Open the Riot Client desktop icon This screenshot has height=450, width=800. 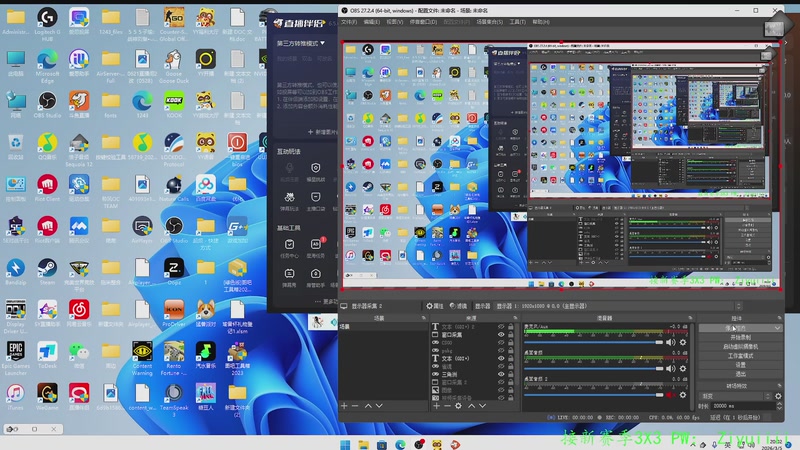pos(47,188)
